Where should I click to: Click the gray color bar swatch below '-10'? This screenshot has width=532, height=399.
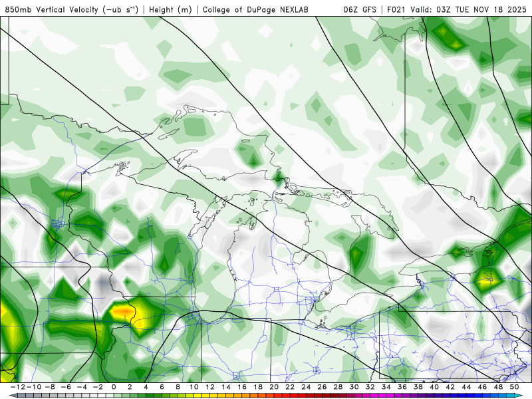(37, 396)
